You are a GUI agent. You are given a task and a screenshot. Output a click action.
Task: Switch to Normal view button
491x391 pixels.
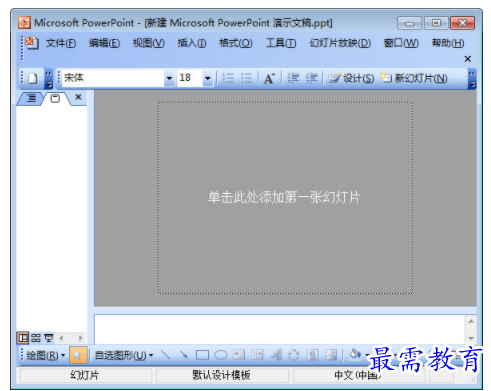23,338
